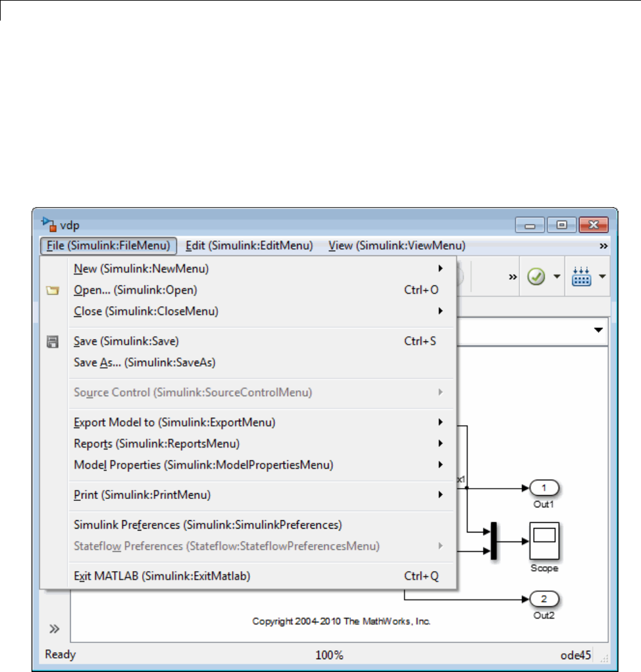Viewport: 641px width, 672px height.
Task: Click the Ctrl+S shortcut text
Action: pyautogui.click(x=420, y=341)
